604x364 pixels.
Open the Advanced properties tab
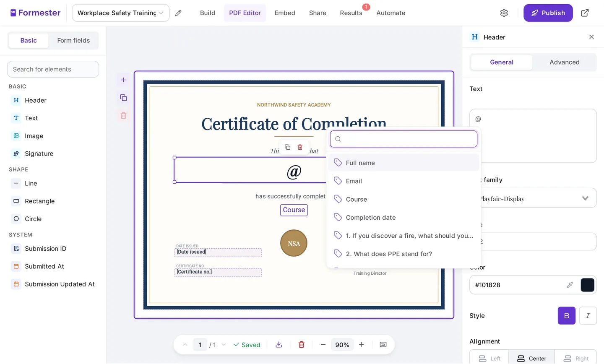[x=565, y=62]
